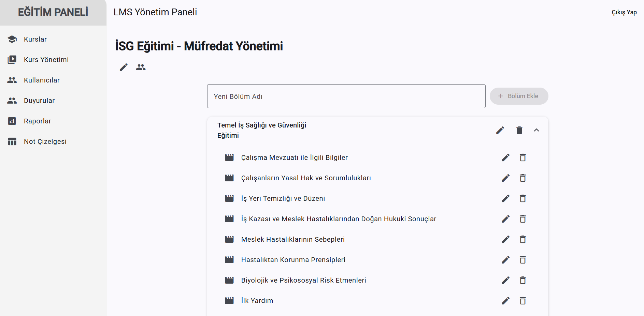Delete the Meslek Hastalıklarının Sebepleri lesson
Screen dimensions: 644x316
(523, 239)
